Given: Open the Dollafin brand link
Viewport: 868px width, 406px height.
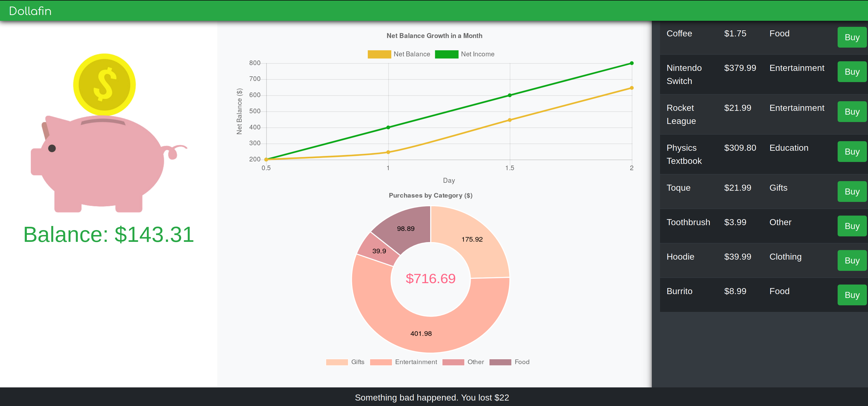Looking at the screenshot, I should 30,11.
